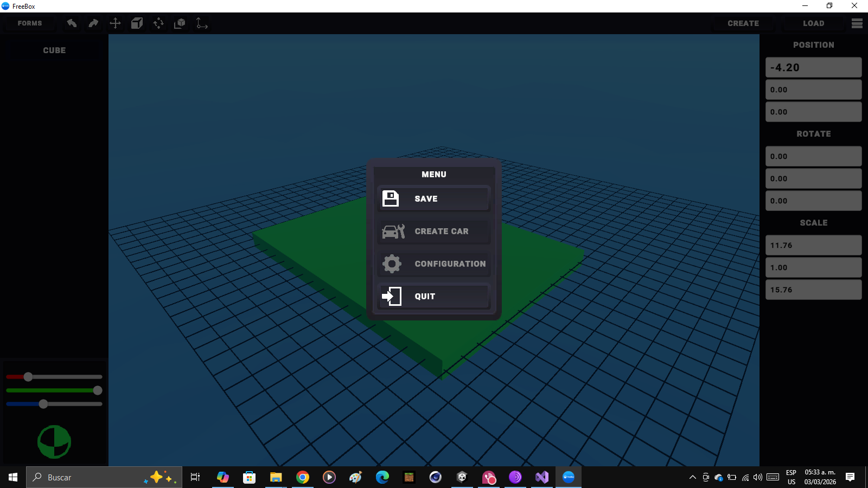Open the hamburger menu icon top-right

(857, 23)
